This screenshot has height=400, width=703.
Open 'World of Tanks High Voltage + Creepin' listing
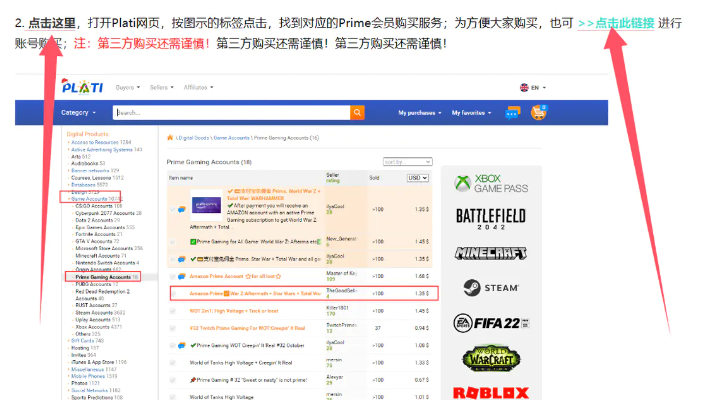[241, 363]
